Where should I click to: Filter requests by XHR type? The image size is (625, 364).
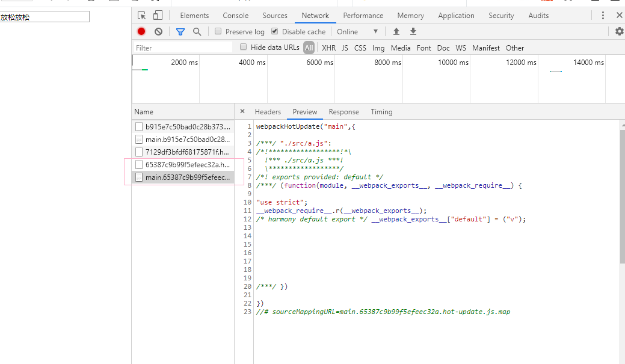pyautogui.click(x=328, y=48)
